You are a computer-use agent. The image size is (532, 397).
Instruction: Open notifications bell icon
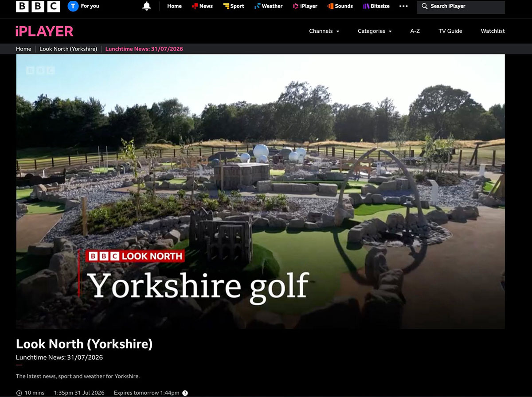147,6
